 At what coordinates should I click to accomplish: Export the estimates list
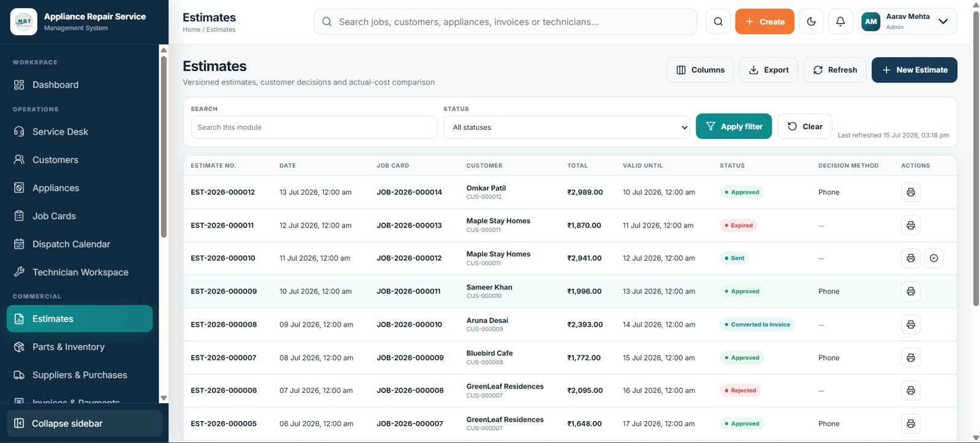pos(769,70)
